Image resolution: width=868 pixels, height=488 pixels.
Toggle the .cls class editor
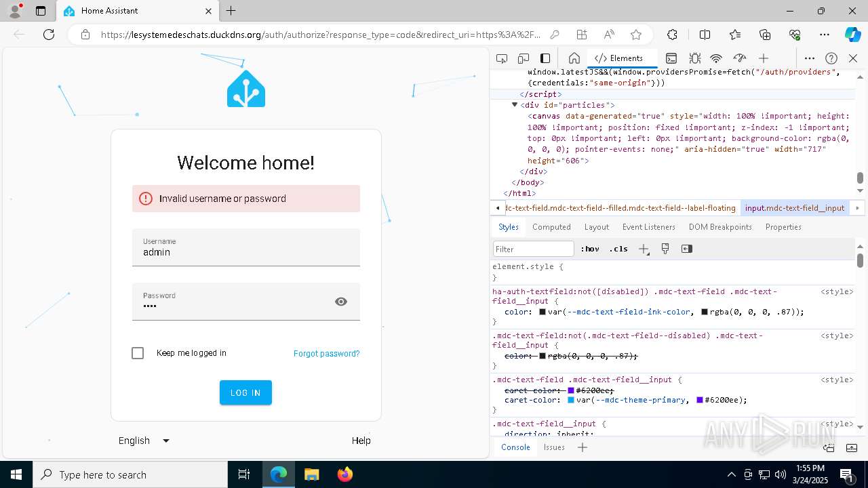[618, 249]
